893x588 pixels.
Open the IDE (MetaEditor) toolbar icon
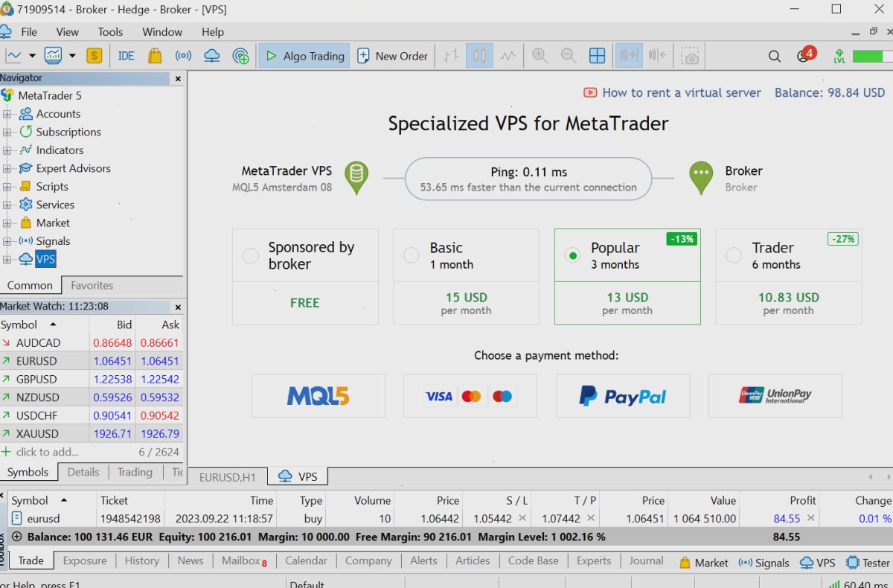coord(126,56)
